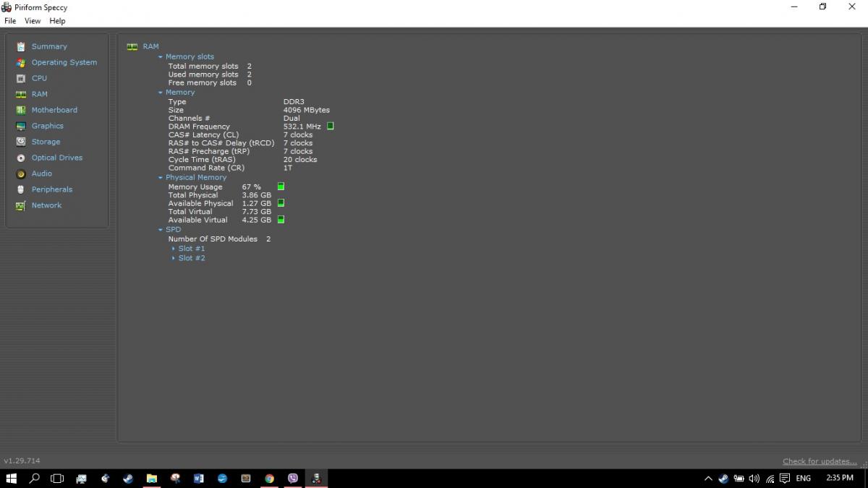Viewport: 868px width, 488px height.
Task: Open the Optical Drives section
Action: pos(56,158)
